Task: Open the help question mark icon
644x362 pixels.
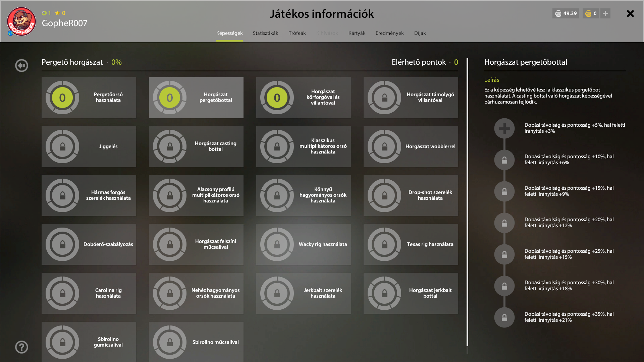Action: pos(21,347)
